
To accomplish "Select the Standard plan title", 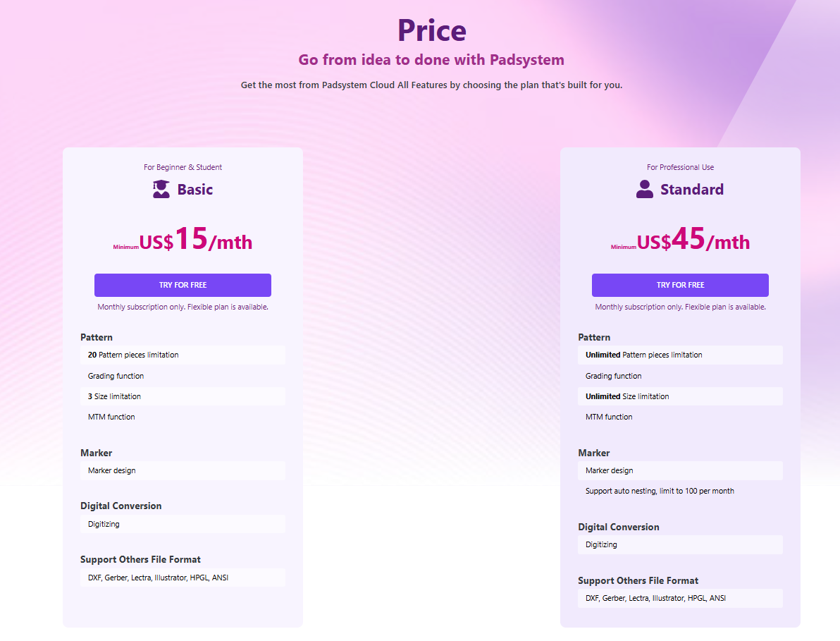I will 691,190.
